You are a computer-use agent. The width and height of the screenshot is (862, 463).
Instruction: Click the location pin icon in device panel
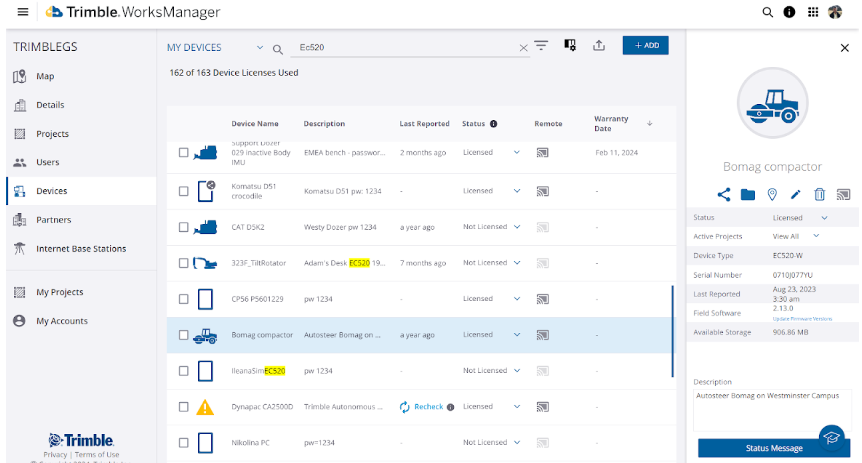click(772, 194)
